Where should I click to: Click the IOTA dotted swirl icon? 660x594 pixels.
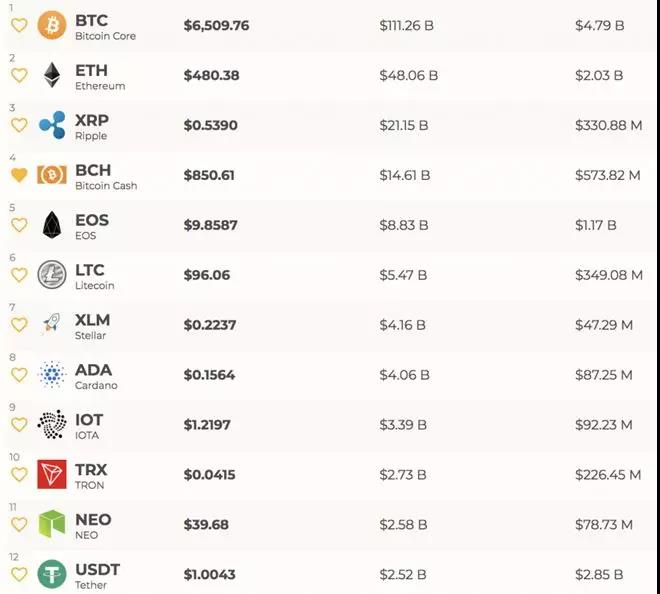52,424
